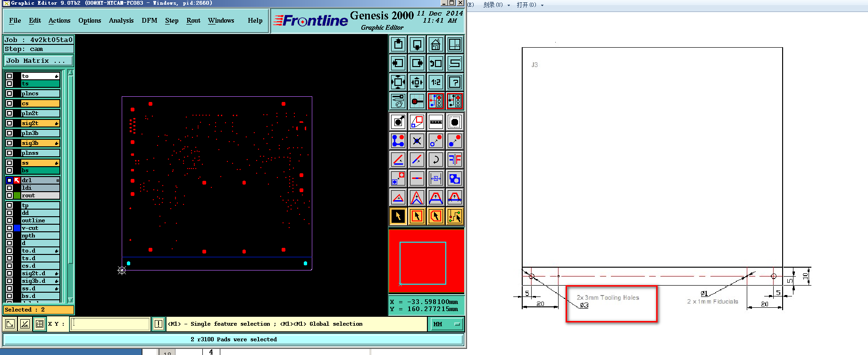The width and height of the screenshot is (868, 355).
Task: Click the 1:2 zoom scale icon
Action: (436, 82)
